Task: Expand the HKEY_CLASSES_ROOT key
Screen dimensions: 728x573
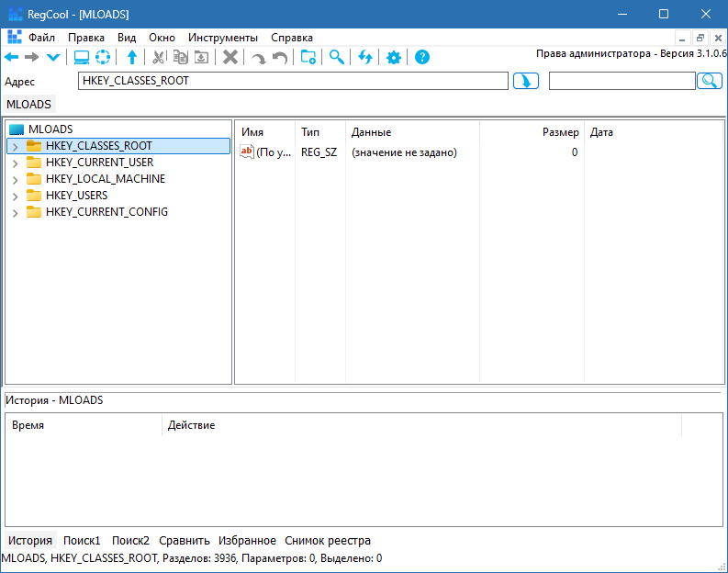Action: [16, 147]
